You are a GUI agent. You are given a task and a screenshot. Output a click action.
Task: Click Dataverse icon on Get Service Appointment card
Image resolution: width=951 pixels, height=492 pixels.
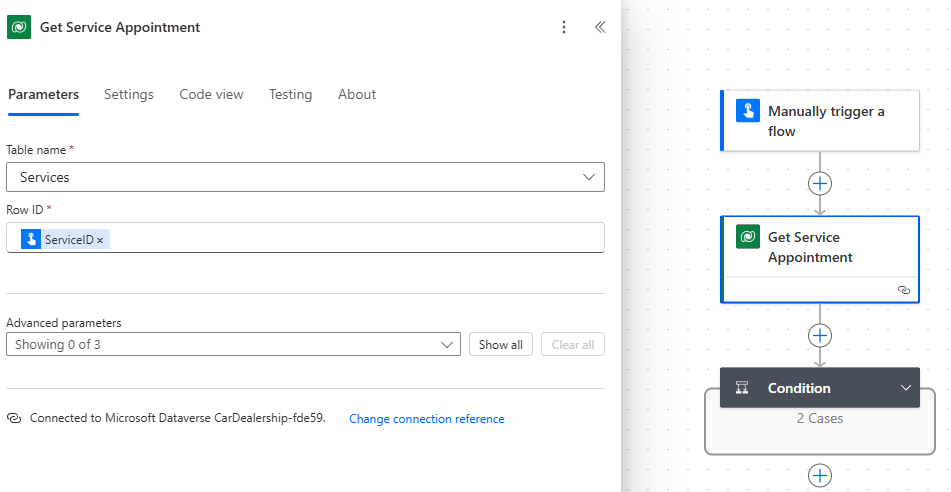[748, 237]
